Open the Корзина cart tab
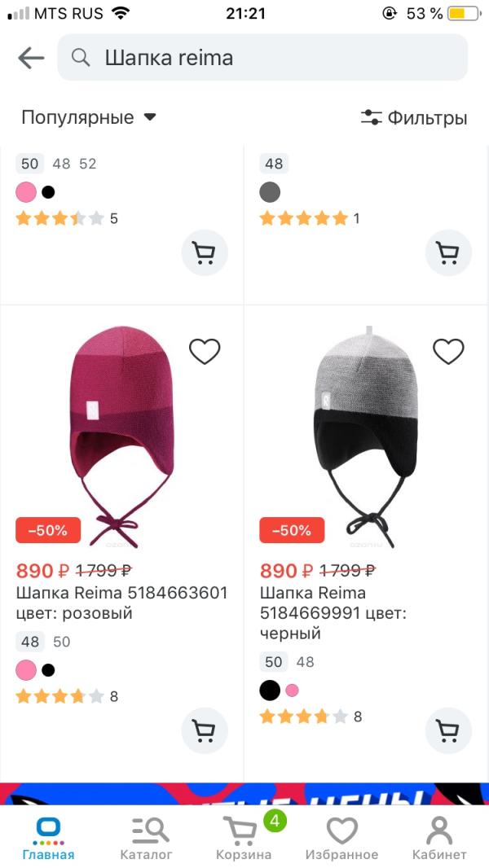 244,838
